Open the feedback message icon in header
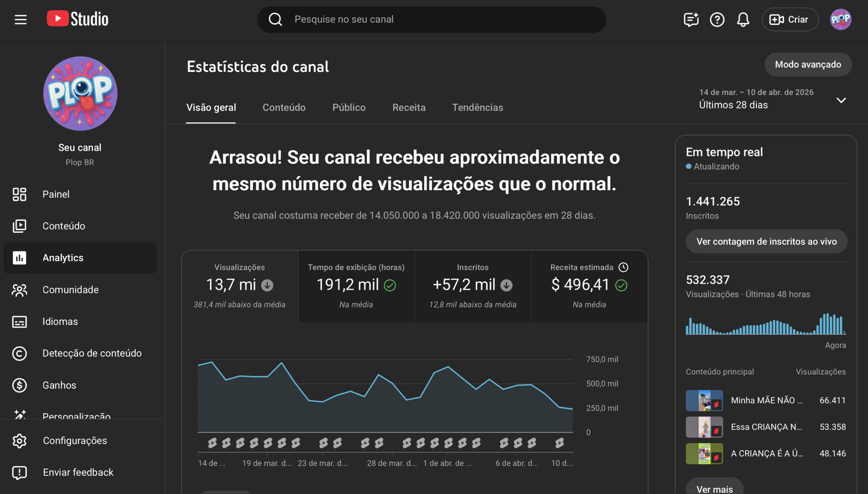The width and height of the screenshot is (868, 494). [x=691, y=20]
